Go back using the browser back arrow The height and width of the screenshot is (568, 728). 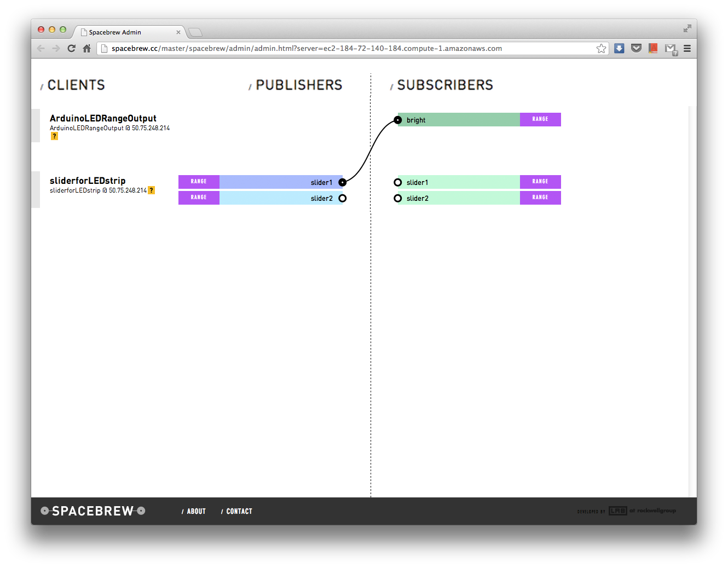pos(41,48)
